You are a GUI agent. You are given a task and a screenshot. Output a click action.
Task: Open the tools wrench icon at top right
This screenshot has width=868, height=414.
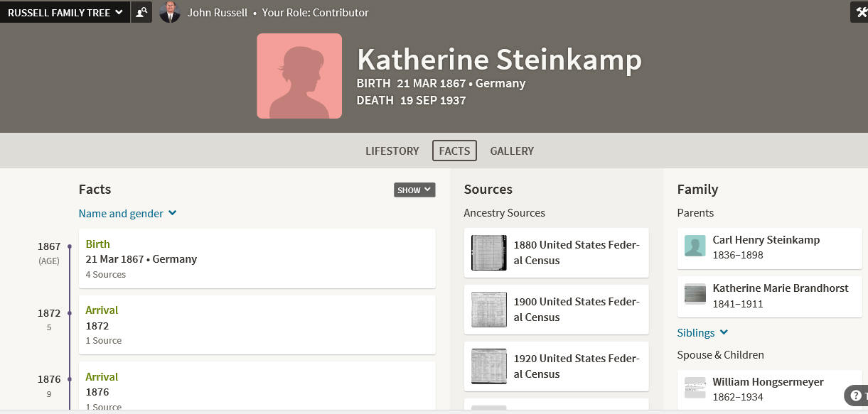click(860, 12)
